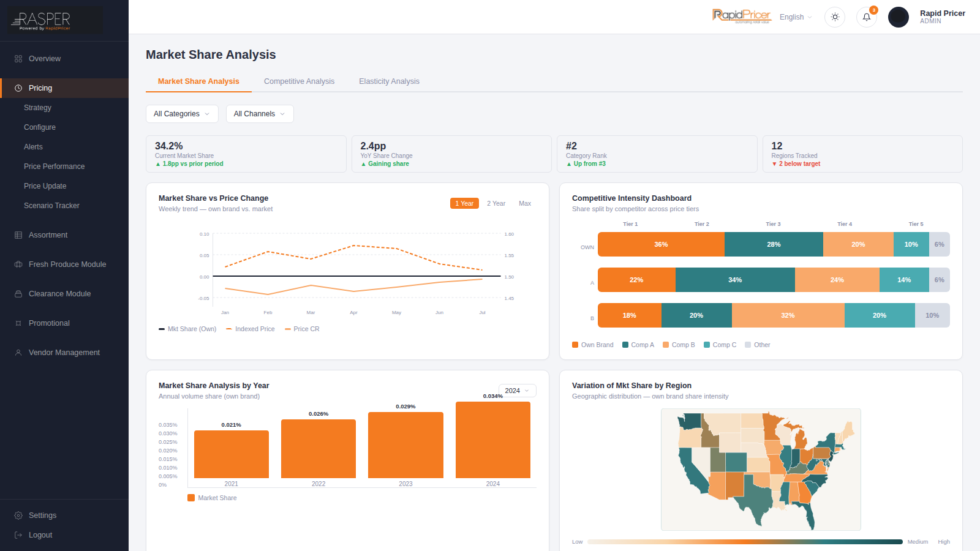
Task: Click the Overview grid icon in sidebar
Action: click(x=18, y=59)
